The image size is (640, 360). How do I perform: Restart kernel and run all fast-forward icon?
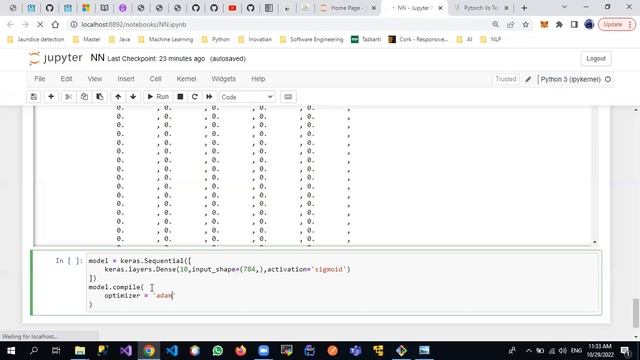(209, 97)
